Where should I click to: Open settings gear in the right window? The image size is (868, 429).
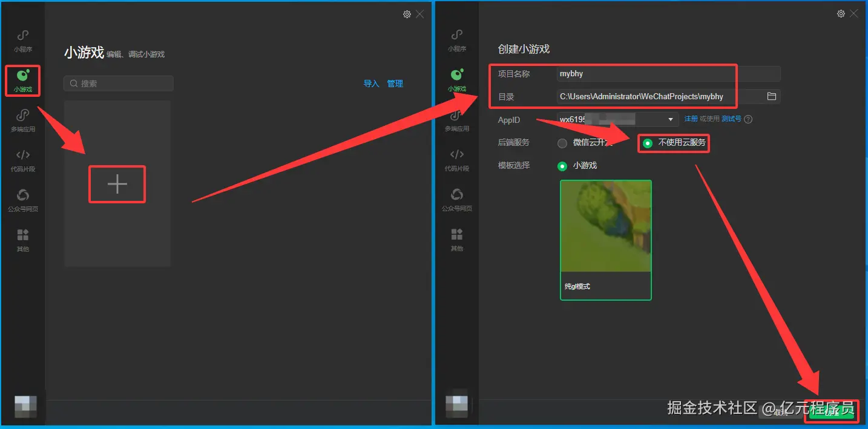point(841,13)
